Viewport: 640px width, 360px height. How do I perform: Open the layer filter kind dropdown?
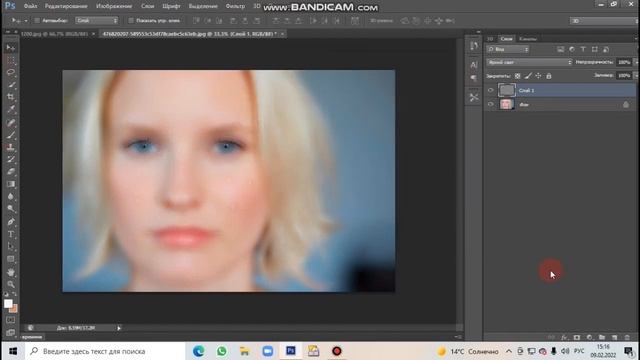(x=507, y=49)
